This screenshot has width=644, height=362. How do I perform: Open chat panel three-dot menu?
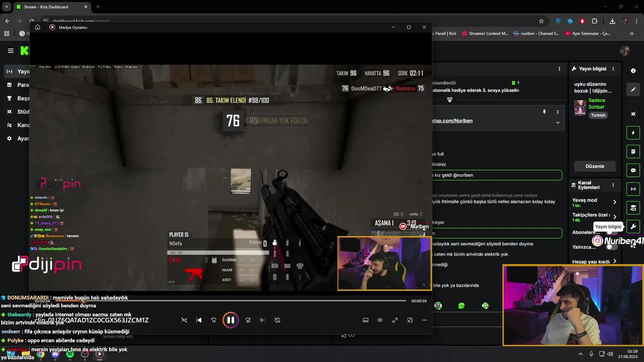[559, 69]
